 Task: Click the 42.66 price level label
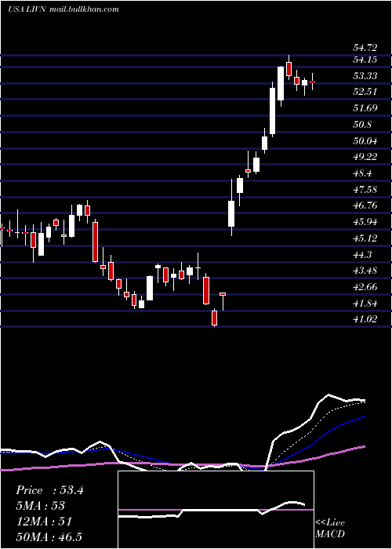(365, 287)
